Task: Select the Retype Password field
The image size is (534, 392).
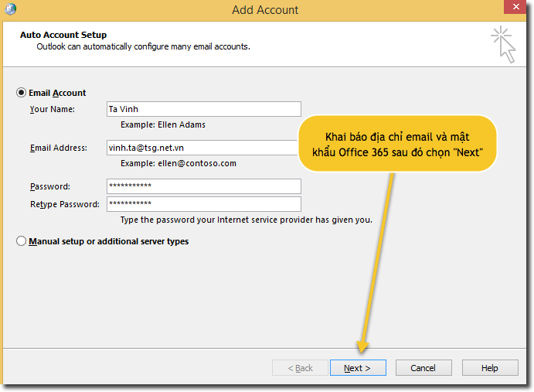Action: pyautogui.click(x=204, y=204)
